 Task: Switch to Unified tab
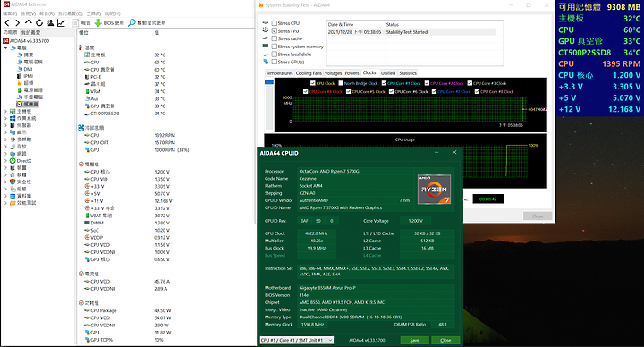388,73
